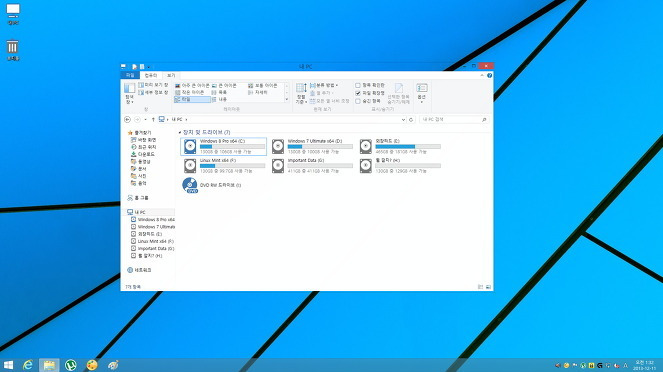Open the recent locations dropdown arrow
The width and height of the screenshot is (663, 372).
[x=145, y=120]
